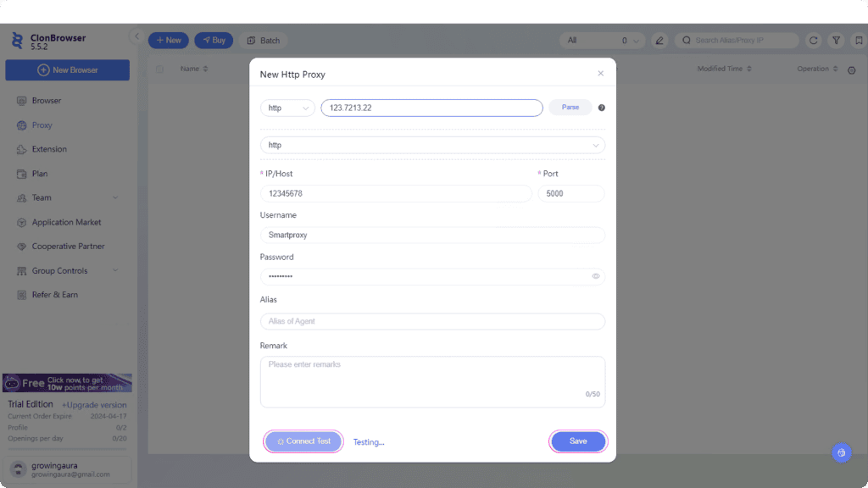
Task: Open the http protocol dropdown beside address
Action: pos(287,108)
